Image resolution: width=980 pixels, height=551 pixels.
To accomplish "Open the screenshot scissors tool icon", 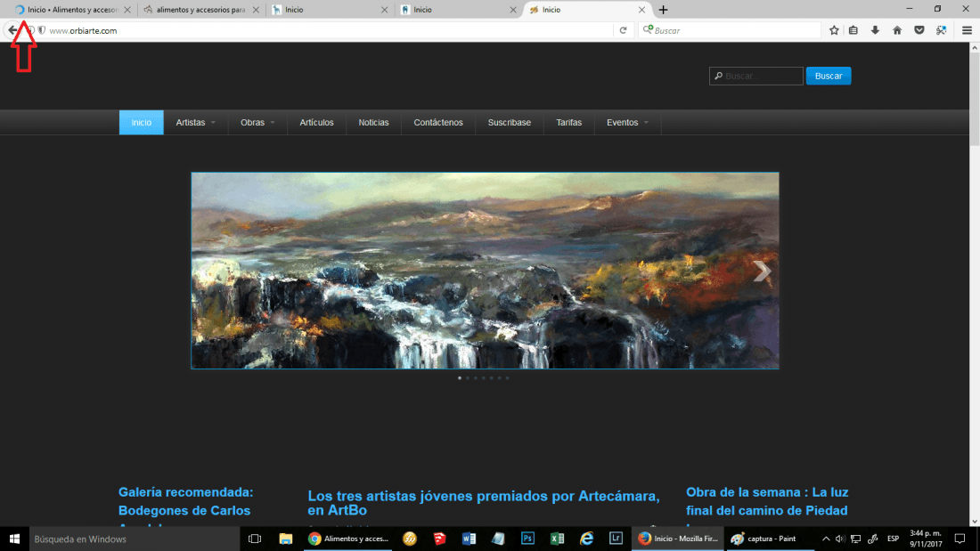I will (941, 30).
